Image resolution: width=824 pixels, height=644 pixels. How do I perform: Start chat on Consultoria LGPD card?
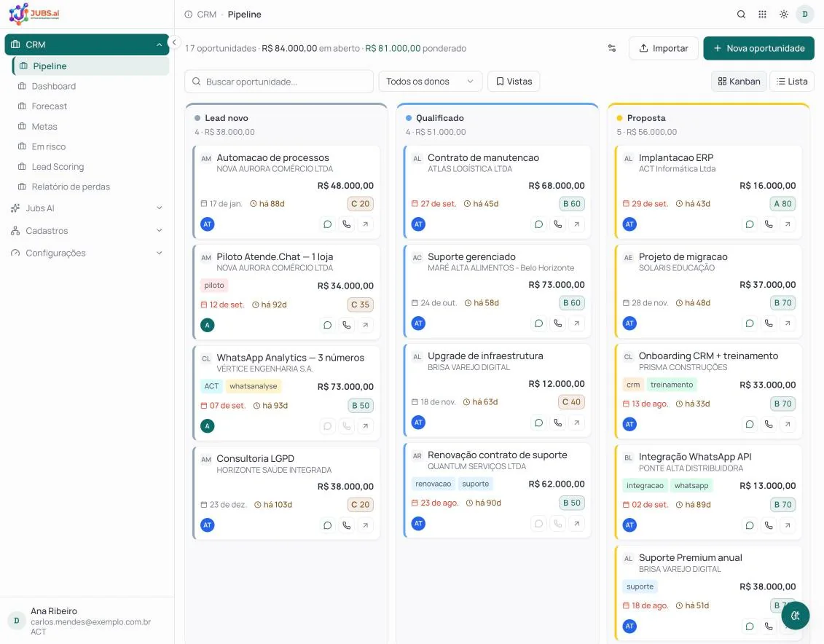tap(327, 525)
